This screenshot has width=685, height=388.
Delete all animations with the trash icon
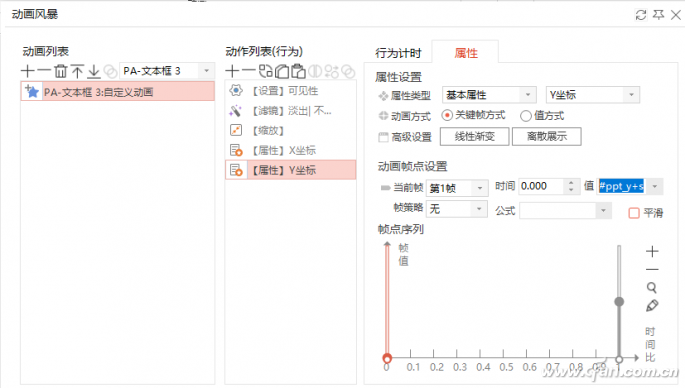click(x=61, y=71)
